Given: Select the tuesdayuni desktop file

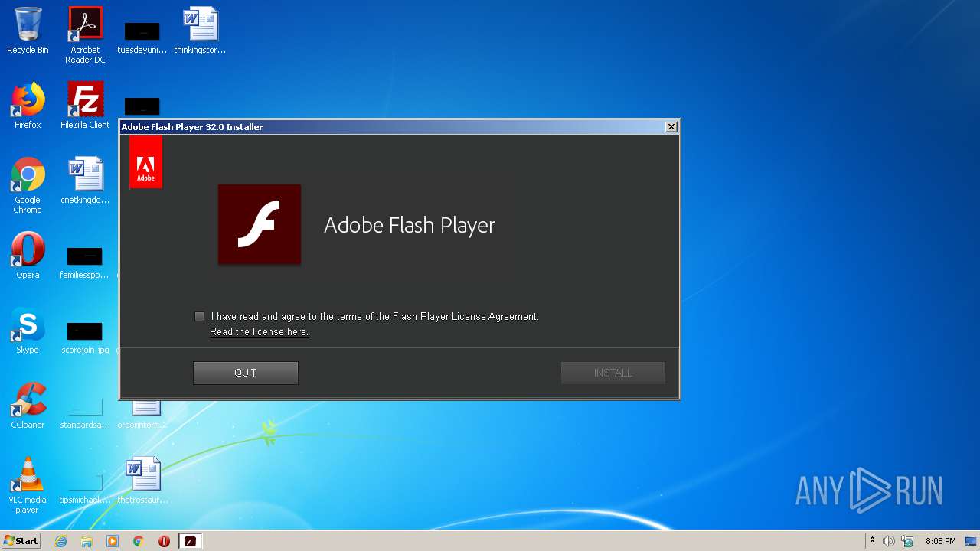Looking at the screenshot, I should tap(142, 37).
